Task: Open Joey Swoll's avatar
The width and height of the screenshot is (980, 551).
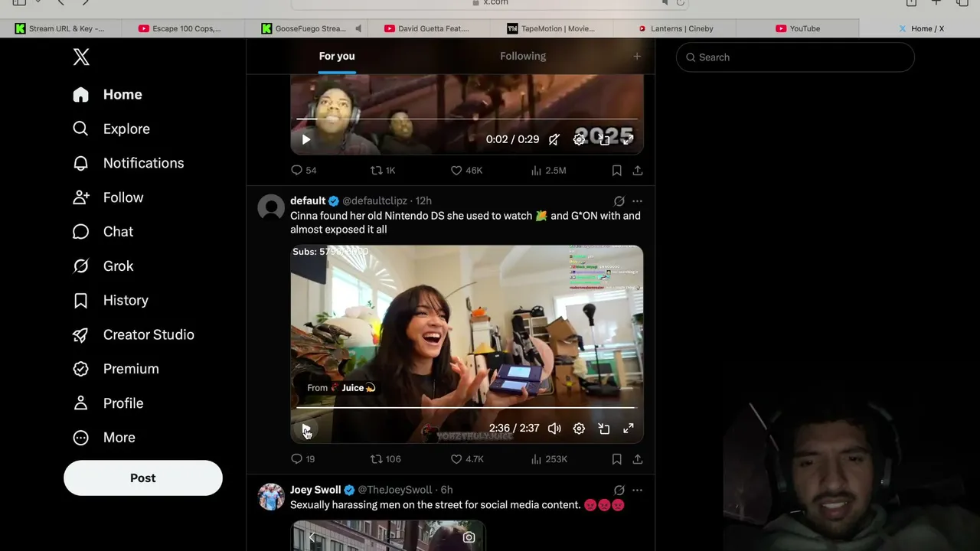Action: [x=271, y=497]
